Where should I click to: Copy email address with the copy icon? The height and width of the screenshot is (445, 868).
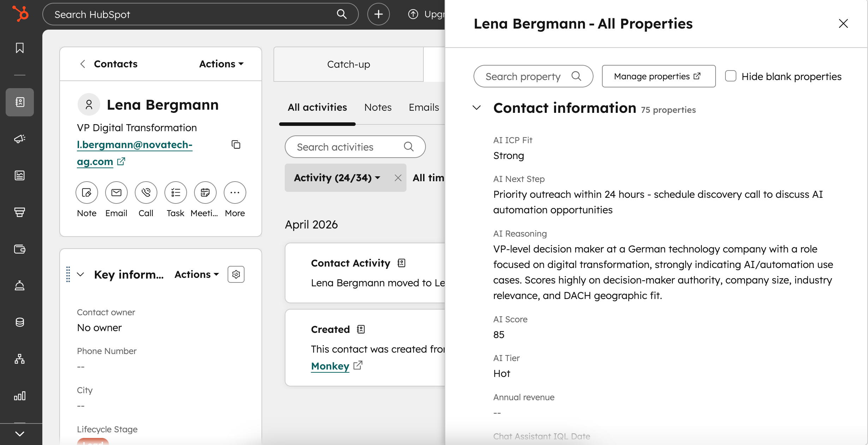236,145
